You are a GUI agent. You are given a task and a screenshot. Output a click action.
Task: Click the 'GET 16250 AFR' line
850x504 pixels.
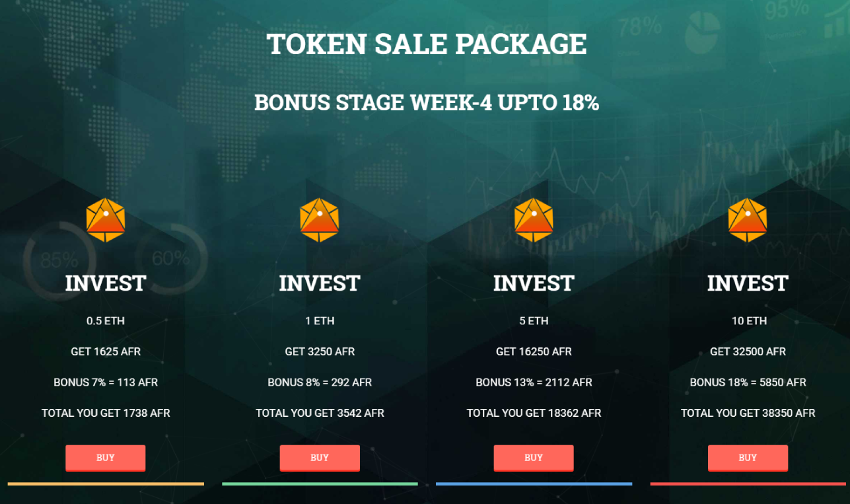(x=534, y=351)
